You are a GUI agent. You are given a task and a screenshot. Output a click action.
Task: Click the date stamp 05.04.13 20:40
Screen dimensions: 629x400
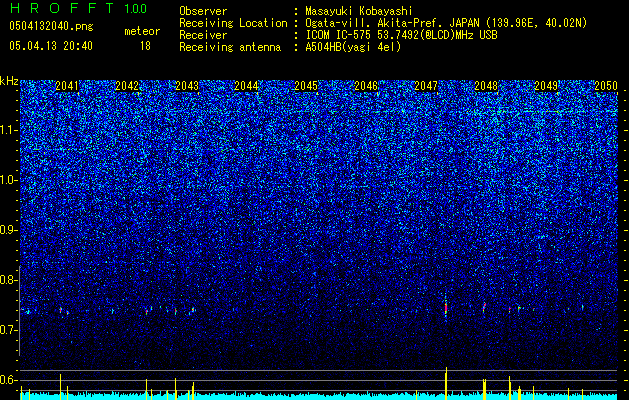coord(51,46)
